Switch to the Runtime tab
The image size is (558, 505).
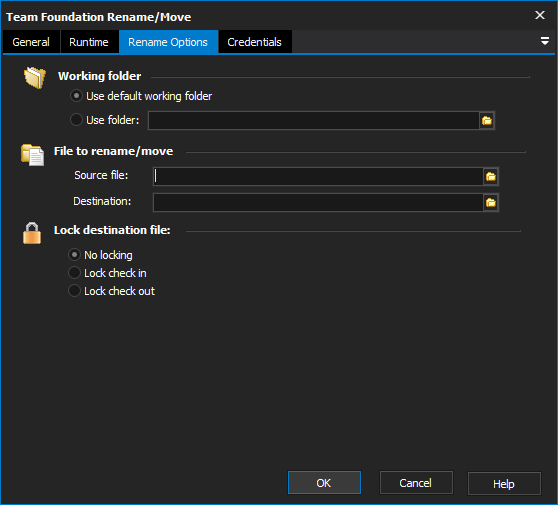click(89, 42)
